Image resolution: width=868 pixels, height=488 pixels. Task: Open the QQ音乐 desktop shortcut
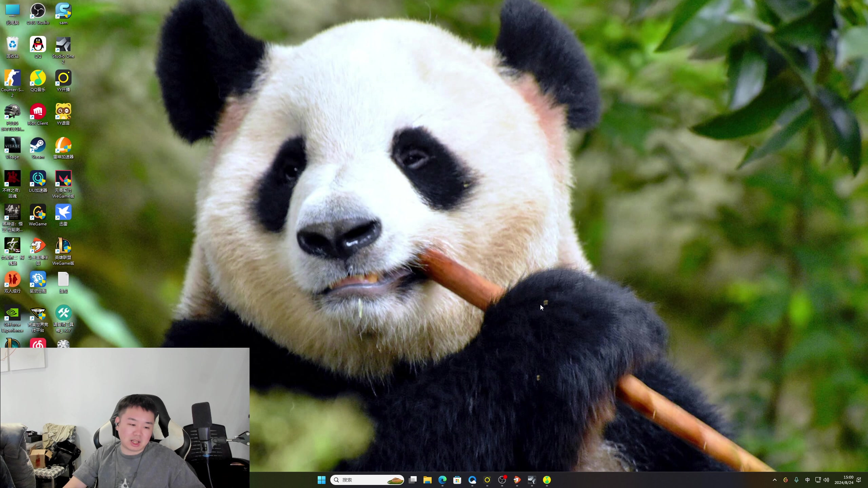click(38, 81)
